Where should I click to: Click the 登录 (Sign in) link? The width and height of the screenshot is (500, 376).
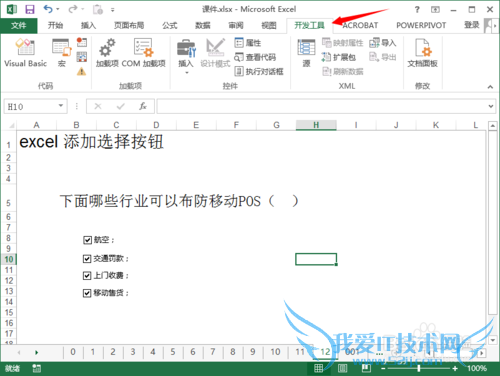(471, 25)
